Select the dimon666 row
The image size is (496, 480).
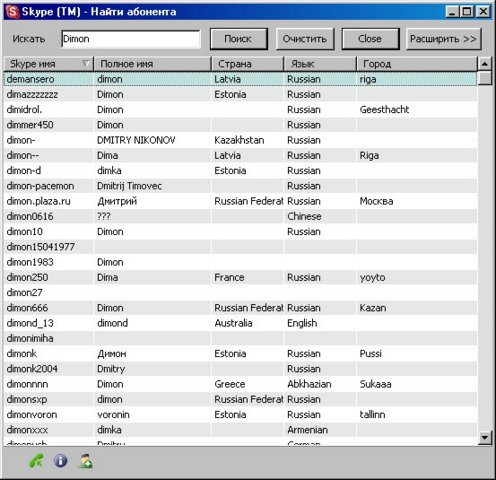pyautogui.click(x=240, y=308)
